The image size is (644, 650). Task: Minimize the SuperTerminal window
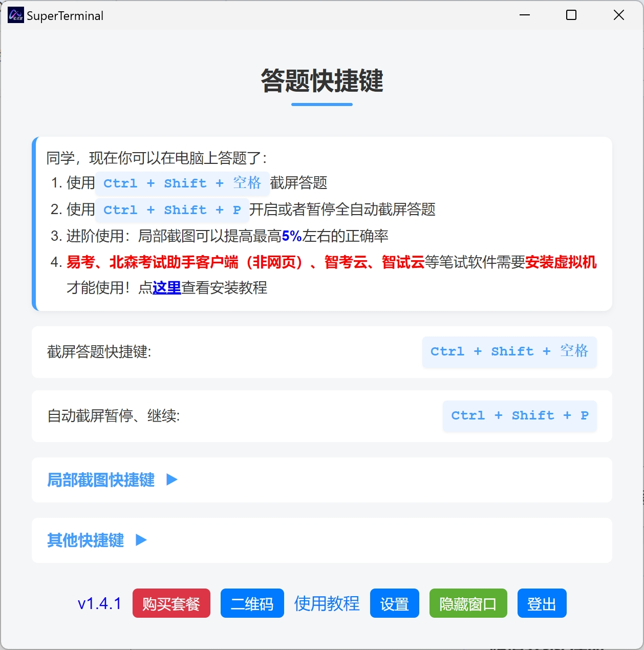coord(525,15)
